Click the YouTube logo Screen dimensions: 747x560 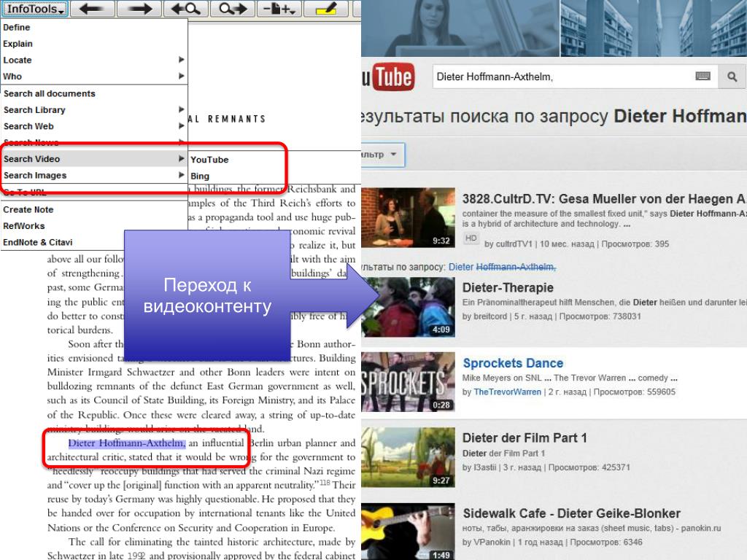click(x=388, y=77)
